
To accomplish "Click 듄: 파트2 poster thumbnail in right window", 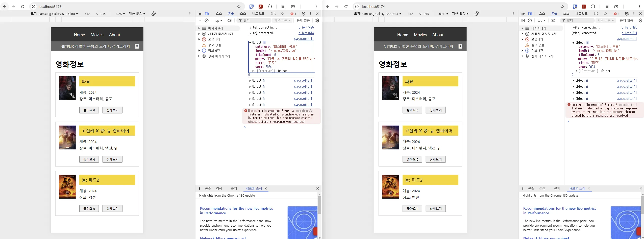I will tap(391, 187).
